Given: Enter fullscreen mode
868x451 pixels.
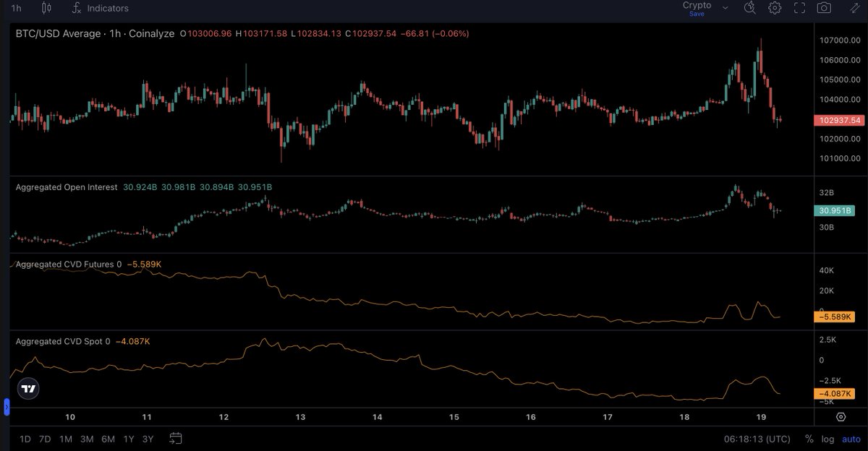Looking at the screenshot, I should pyautogui.click(x=799, y=8).
